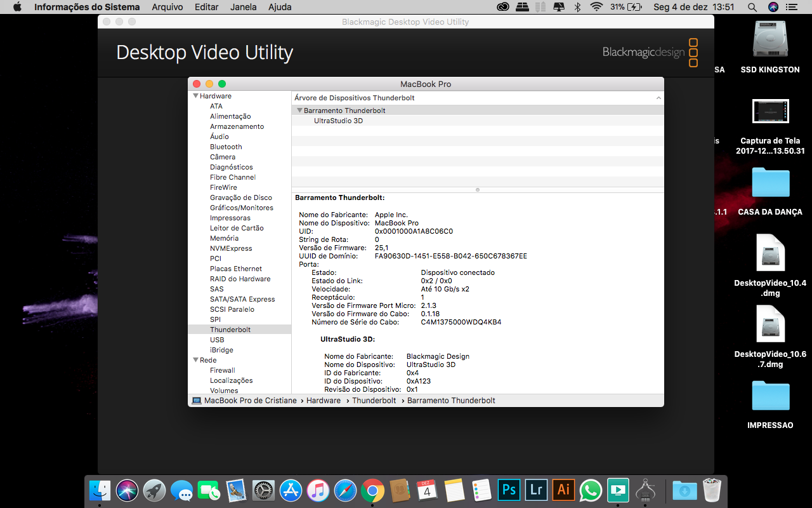Open Calendar icon in the Dock

click(427, 490)
